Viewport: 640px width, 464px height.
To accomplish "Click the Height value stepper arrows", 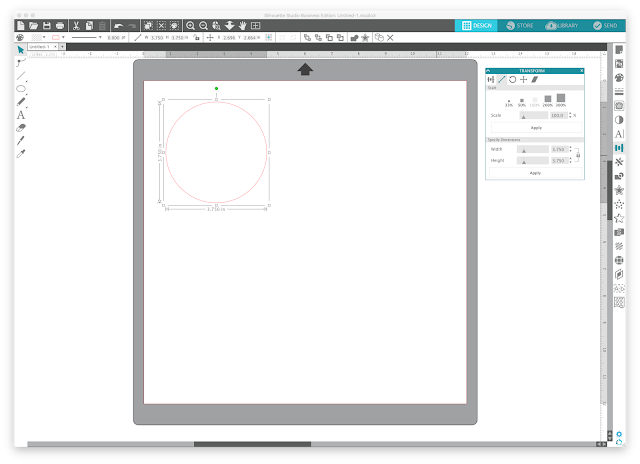I will [571, 161].
